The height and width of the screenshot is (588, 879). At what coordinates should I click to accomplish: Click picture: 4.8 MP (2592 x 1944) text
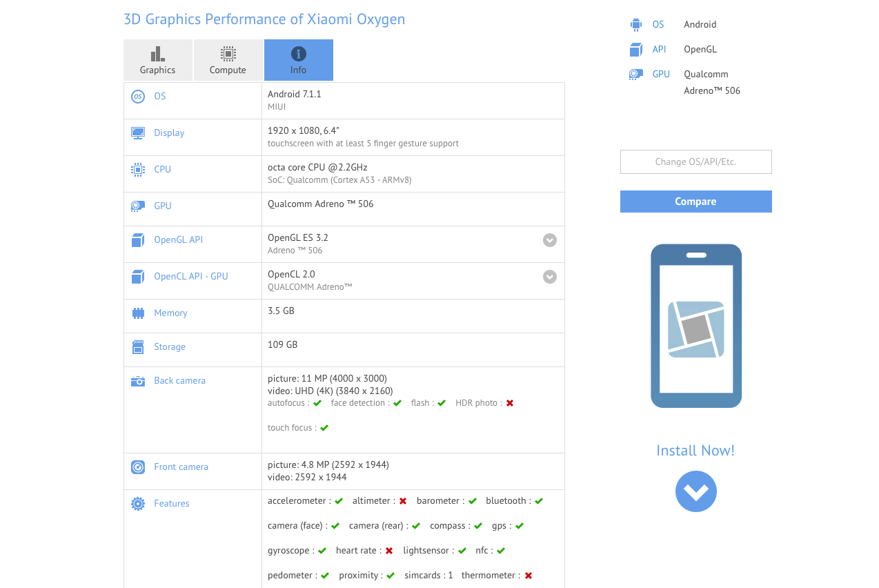[x=328, y=465]
